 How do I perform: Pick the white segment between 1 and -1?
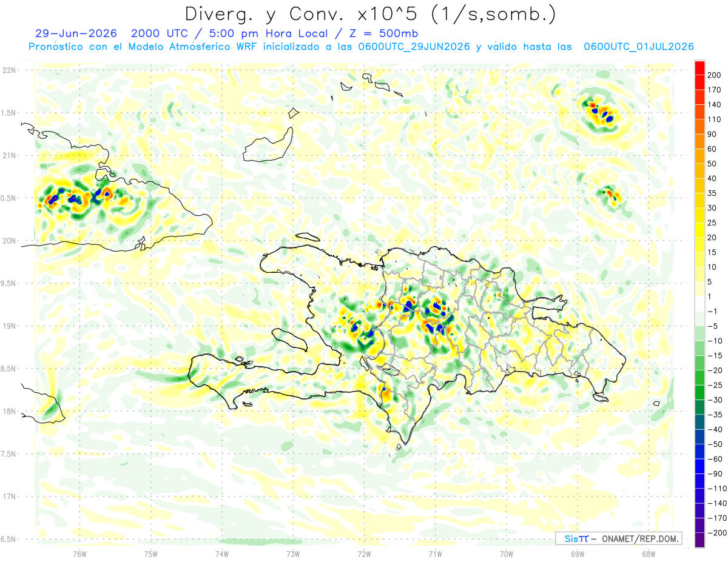(699, 304)
